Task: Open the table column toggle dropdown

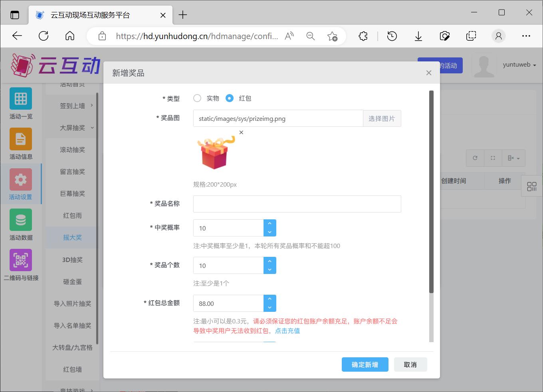Action: pyautogui.click(x=513, y=158)
